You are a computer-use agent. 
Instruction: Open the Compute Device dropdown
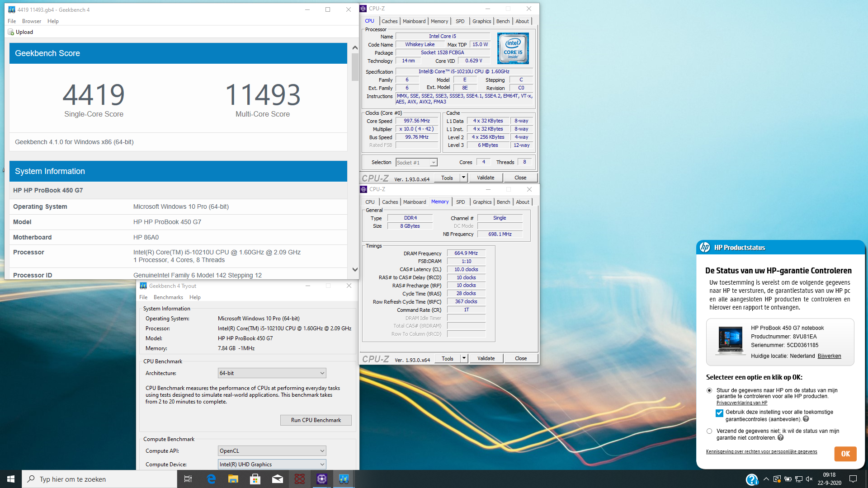point(272,465)
